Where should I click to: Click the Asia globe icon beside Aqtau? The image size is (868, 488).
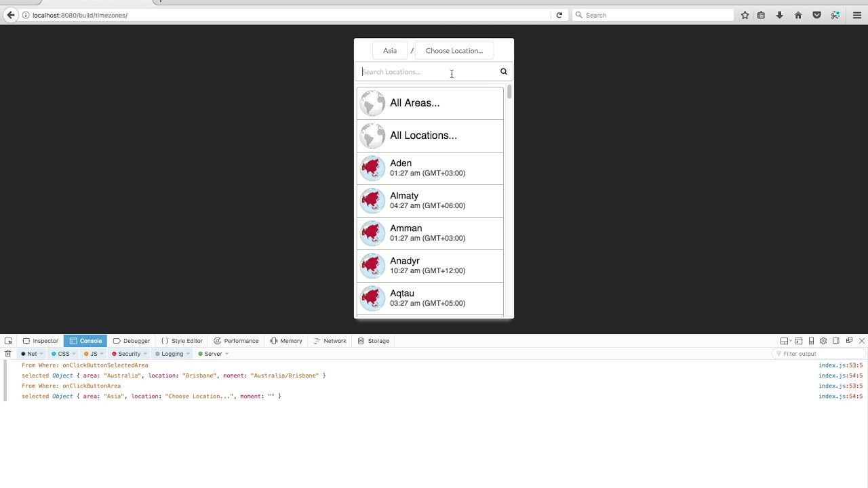pos(372,298)
